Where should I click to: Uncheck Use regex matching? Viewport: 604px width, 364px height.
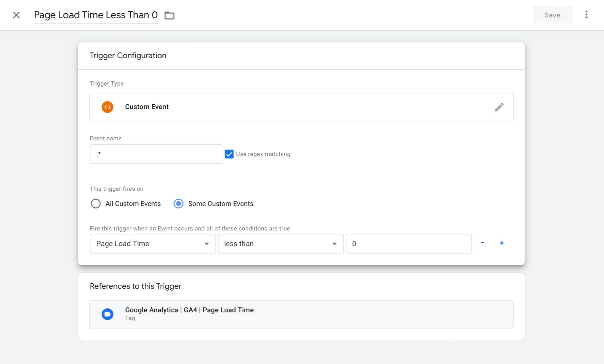pyautogui.click(x=229, y=154)
